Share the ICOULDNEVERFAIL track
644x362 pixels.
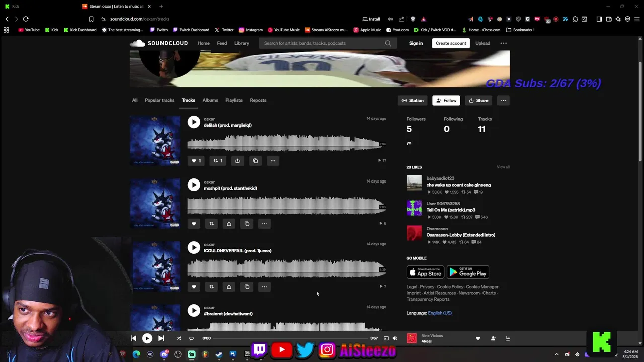[x=229, y=287]
